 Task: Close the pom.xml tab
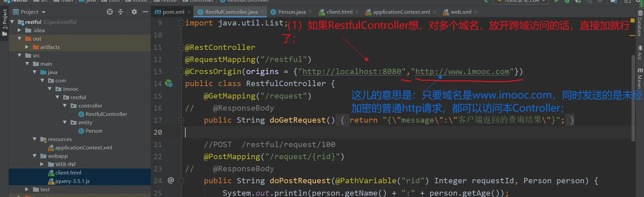189,12
